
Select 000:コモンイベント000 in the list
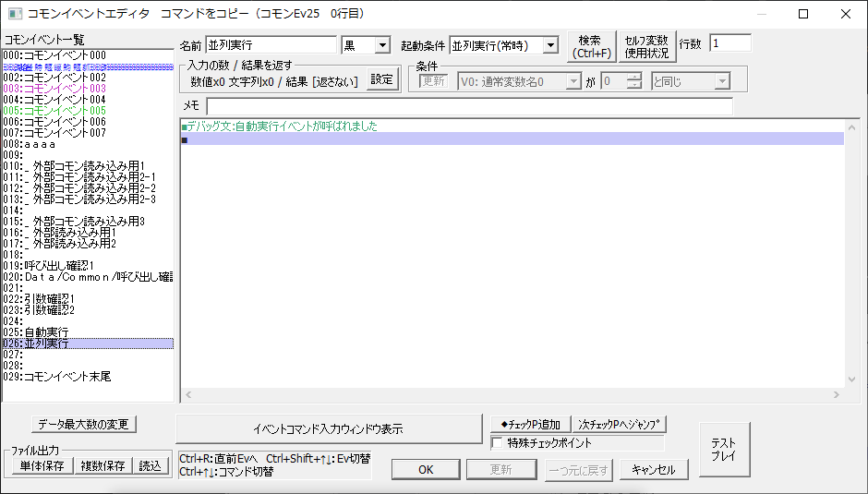88,55
